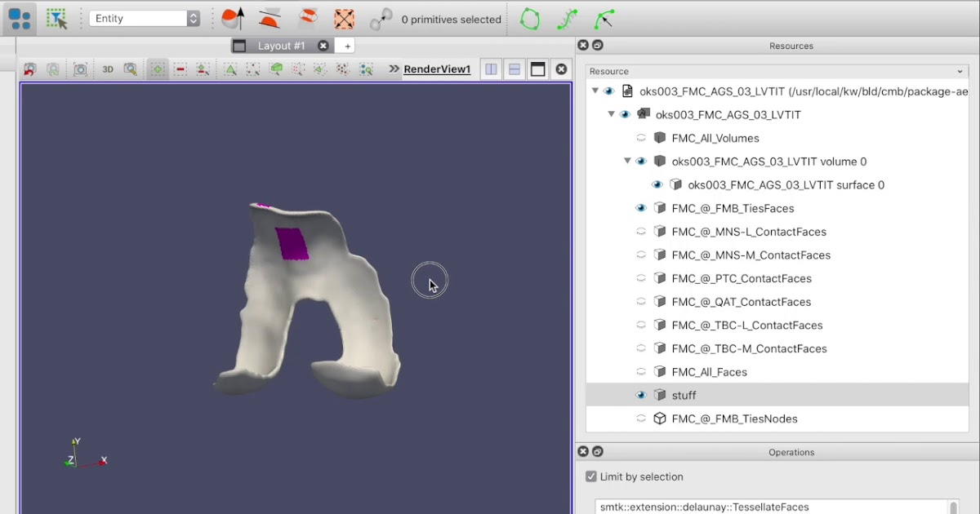The width and height of the screenshot is (980, 514).
Task: Select the TessellateFaces operation entry
Action: pyautogui.click(x=704, y=507)
